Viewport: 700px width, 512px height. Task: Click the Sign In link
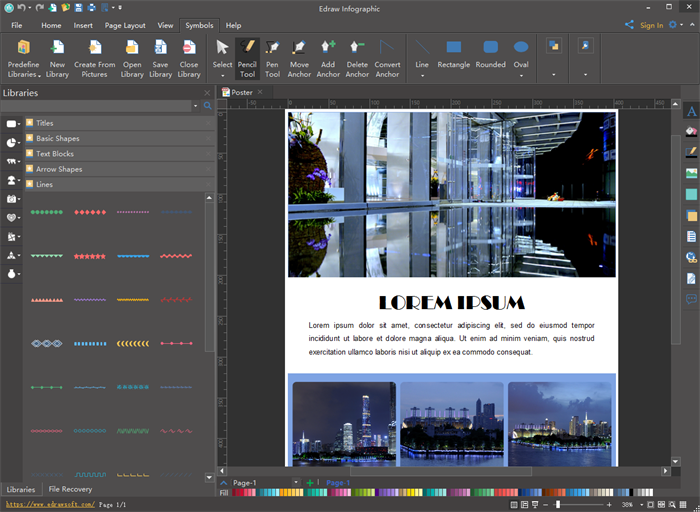click(651, 25)
